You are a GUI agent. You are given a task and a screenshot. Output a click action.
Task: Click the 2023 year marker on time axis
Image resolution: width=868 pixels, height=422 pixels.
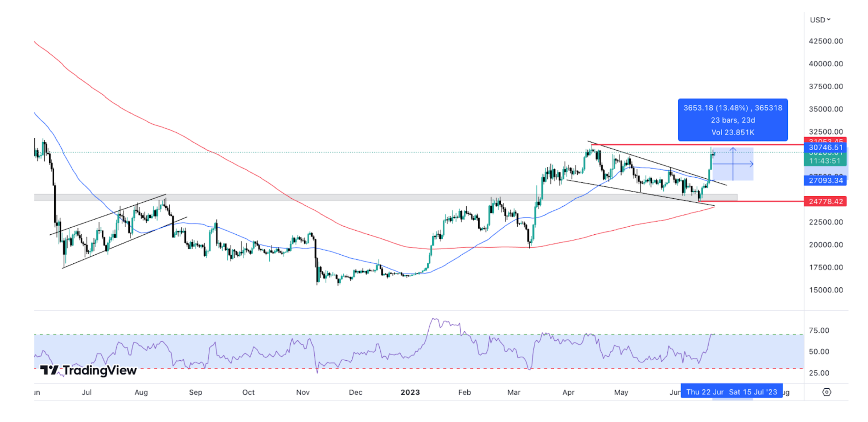[410, 392]
